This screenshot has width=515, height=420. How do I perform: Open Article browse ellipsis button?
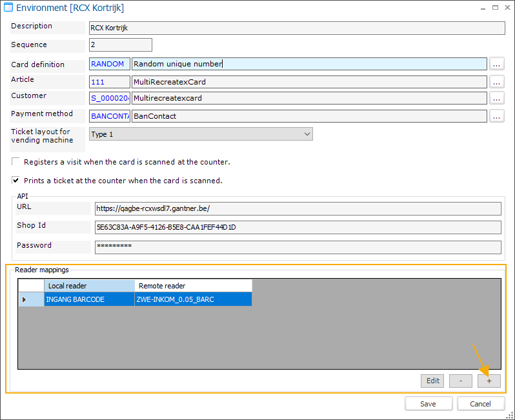pyautogui.click(x=496, y=82)
